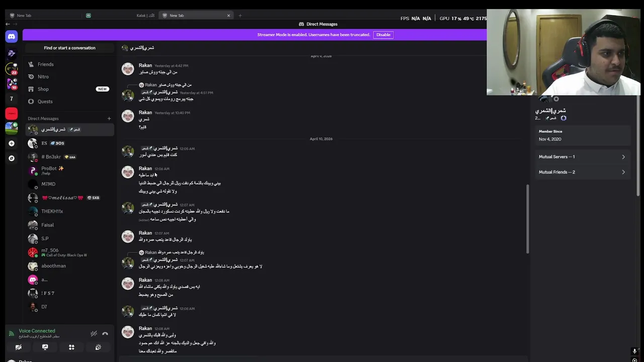
Task: Click profile badge icon under profile name
Action: point(563,118)
